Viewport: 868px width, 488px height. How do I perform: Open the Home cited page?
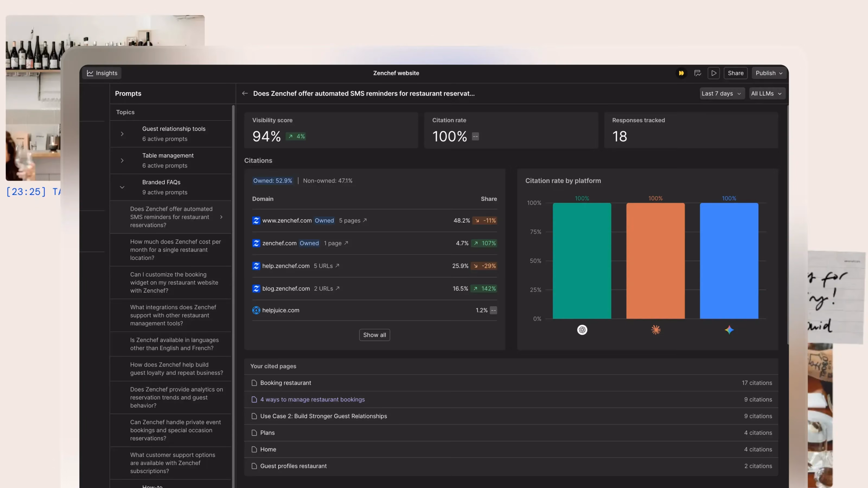(x=511, y=449)
